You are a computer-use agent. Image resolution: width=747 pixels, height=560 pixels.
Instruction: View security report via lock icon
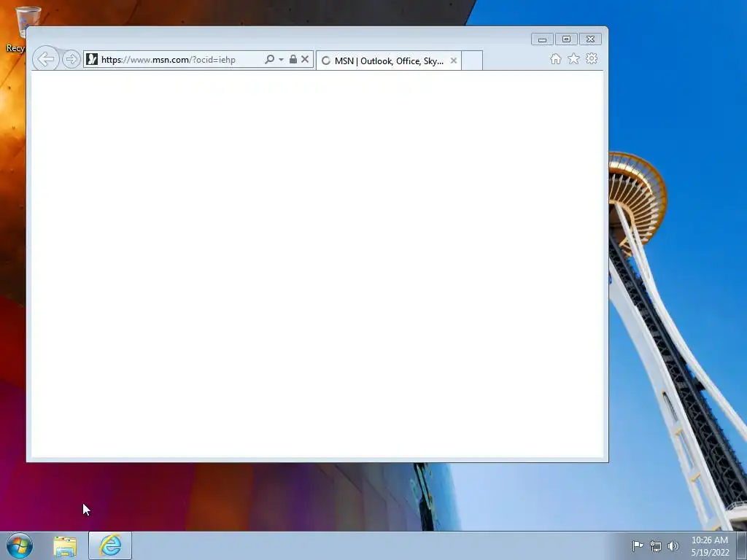(x=293, y=59)
